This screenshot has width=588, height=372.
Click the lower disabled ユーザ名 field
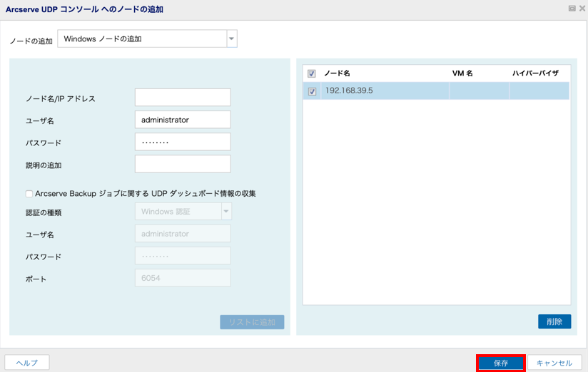click(183, 234)
